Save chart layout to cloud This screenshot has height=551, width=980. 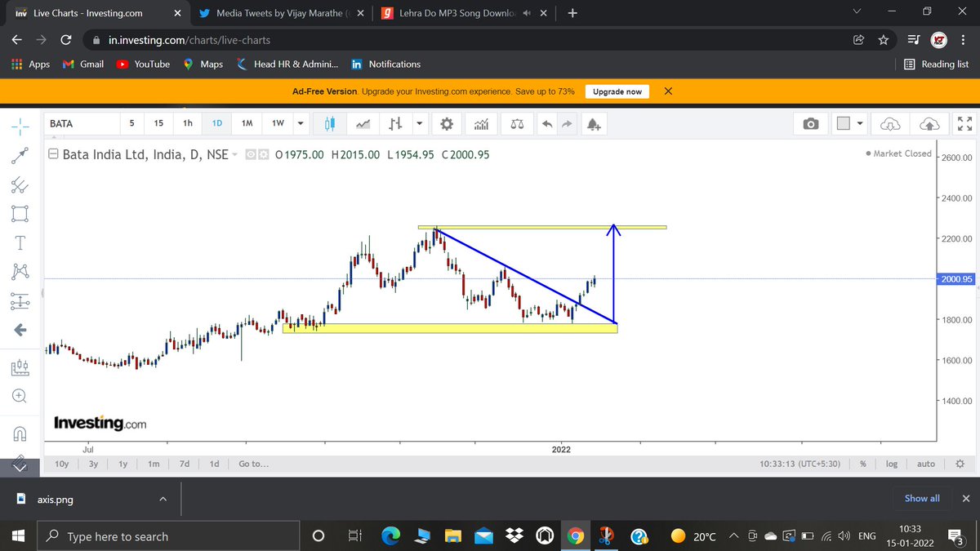tap(929, 123)
